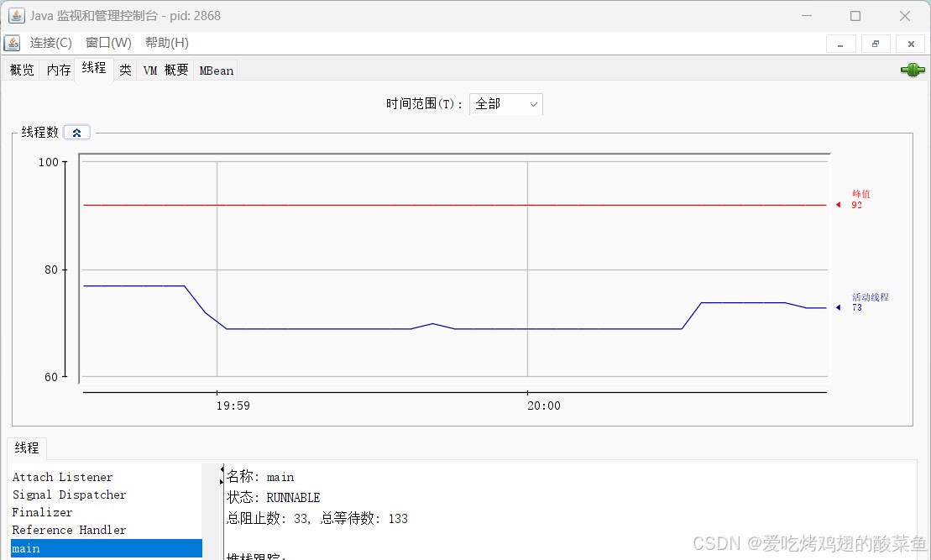931x560 pixels.
Task: Click the blue 活动线程 73 marker
Action: [x=863, y=302]
